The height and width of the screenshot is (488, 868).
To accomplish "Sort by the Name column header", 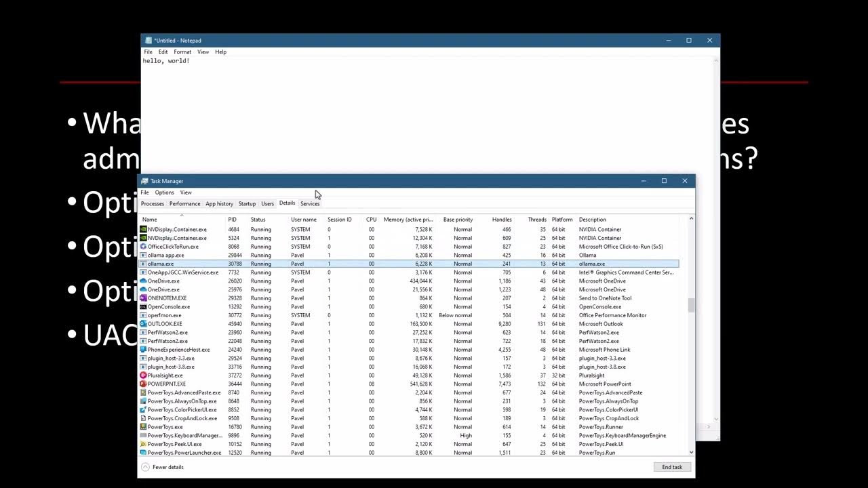I will (150, 220).
